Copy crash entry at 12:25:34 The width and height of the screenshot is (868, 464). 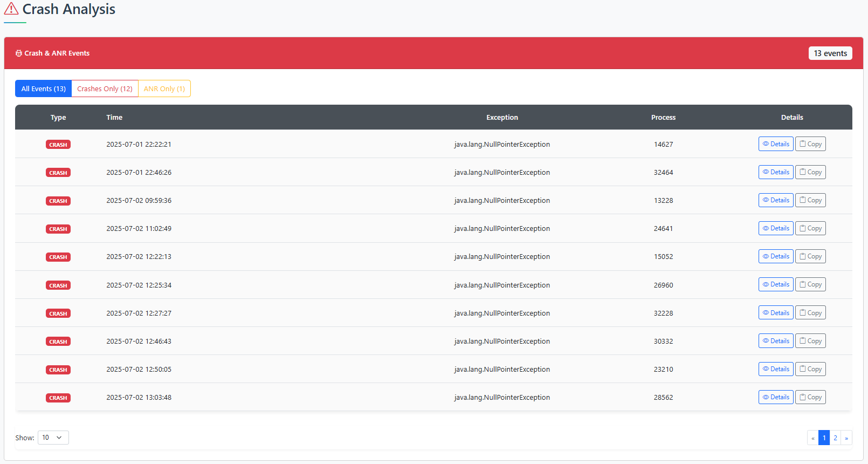coord(810,284)
